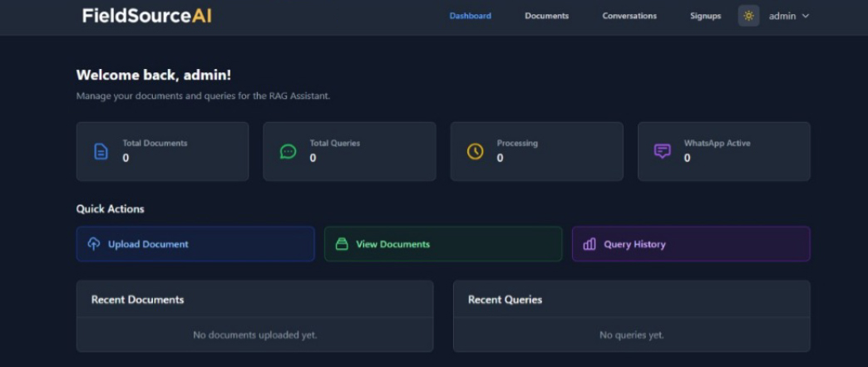
Task: Select the Recent Queries panel heading
Action: point(505,300)
